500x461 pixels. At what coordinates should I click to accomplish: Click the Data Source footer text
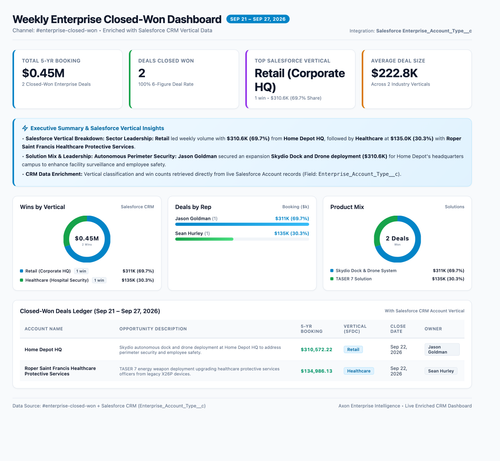(x=109, y=406)
